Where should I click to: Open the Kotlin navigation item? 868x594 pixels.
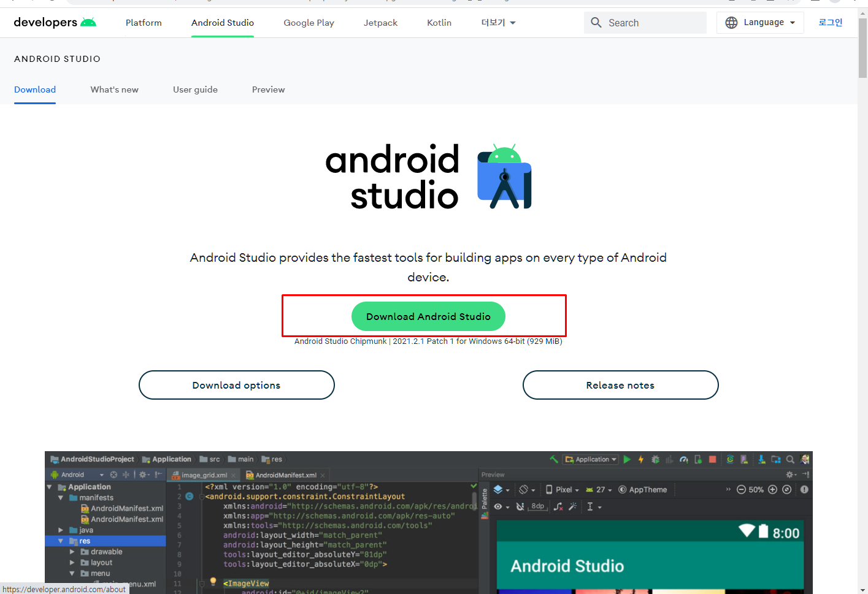pyautogui.click(x=439, y=23)
